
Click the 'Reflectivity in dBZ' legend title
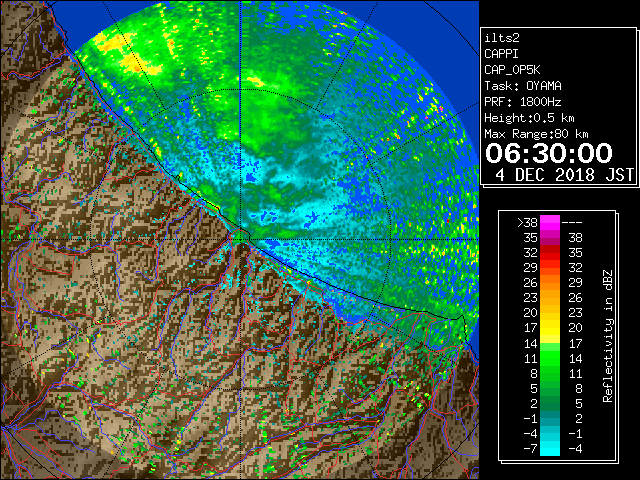(608, 336)
